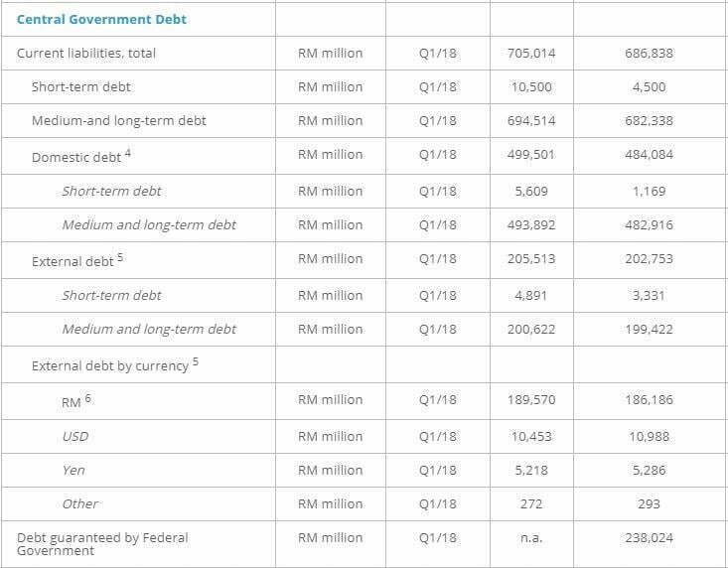Click the Yen value 5,218
The image size is (728, 568).
click(531, 471)
